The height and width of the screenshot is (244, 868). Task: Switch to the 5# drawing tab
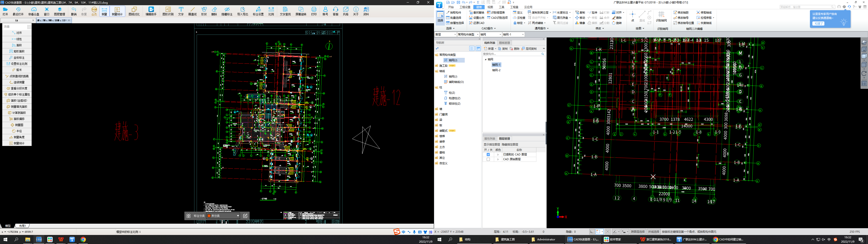click(x=19, y=20)
